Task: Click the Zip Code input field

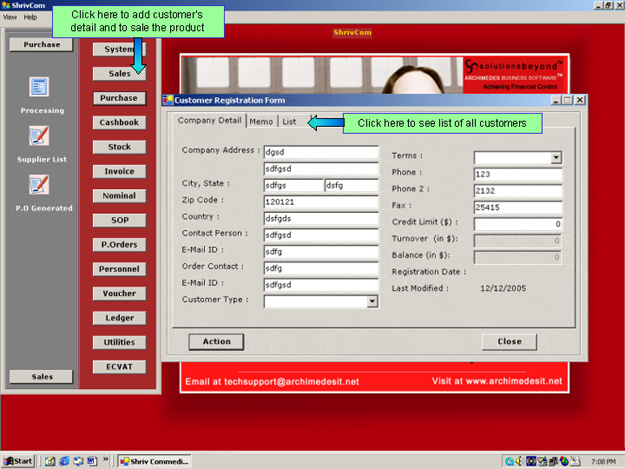Action: pos(320,202)
